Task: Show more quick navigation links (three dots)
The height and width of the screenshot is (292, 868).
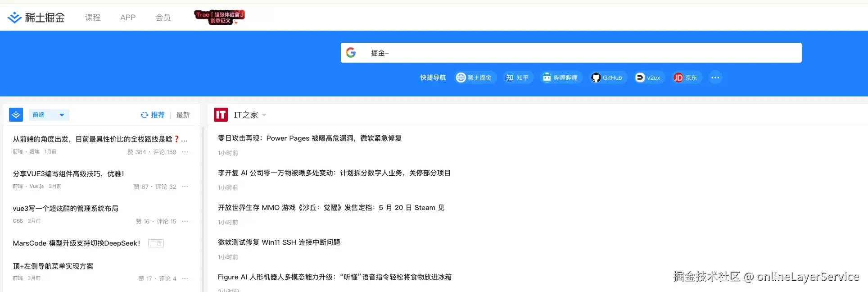Action: [x=715, y=78]
